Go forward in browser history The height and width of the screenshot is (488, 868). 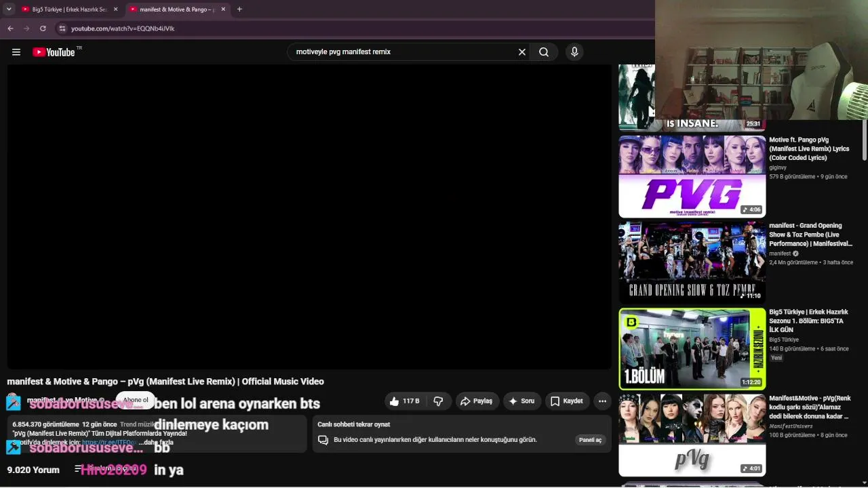26,28
